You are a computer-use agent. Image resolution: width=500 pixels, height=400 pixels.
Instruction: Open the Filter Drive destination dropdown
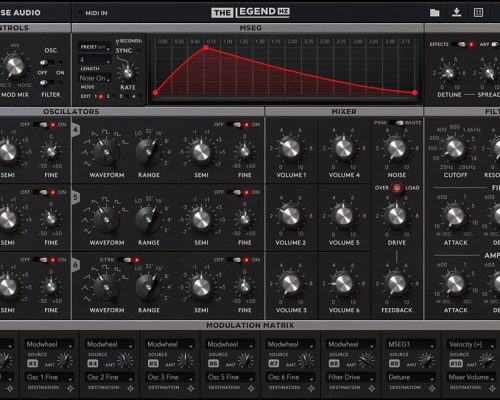click(x=351, y=377)
